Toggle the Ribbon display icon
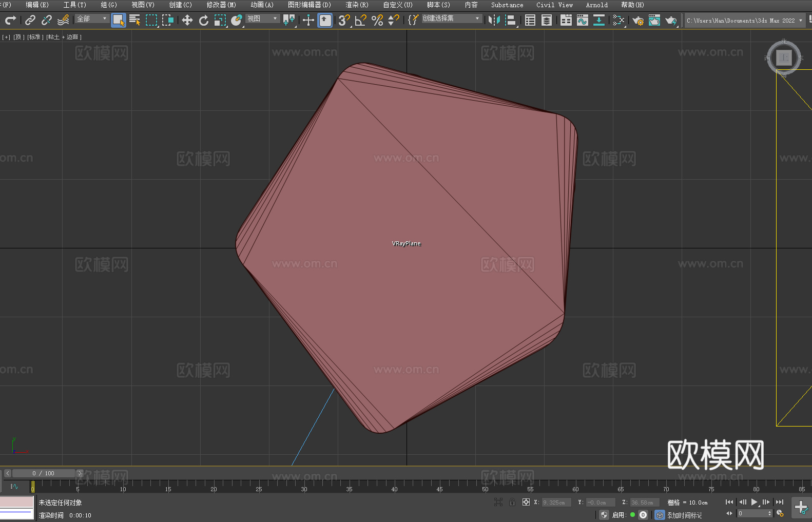 (566, 20)
